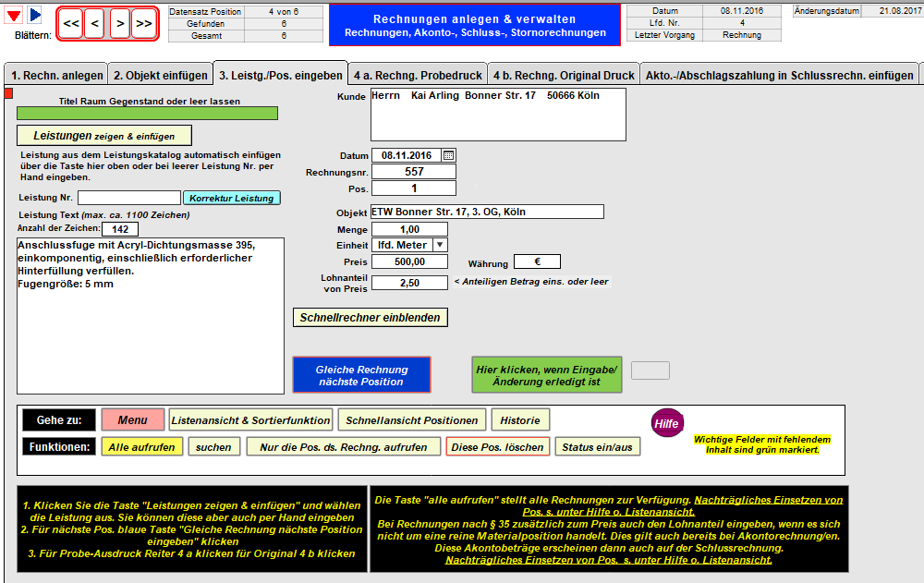Click the header Datum value 08.11.2016
The width and height of the screenshot is (924, 583).
click(742, 10)
